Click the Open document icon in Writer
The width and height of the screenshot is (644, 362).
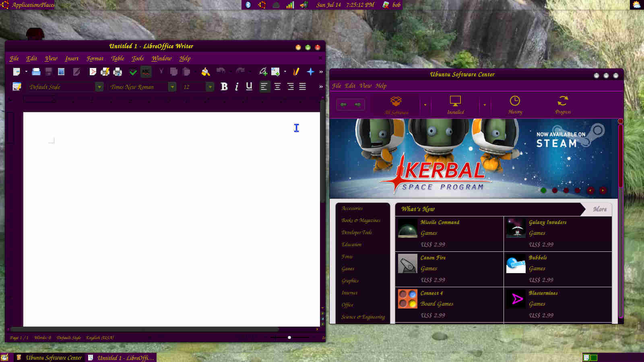[36, 72]
